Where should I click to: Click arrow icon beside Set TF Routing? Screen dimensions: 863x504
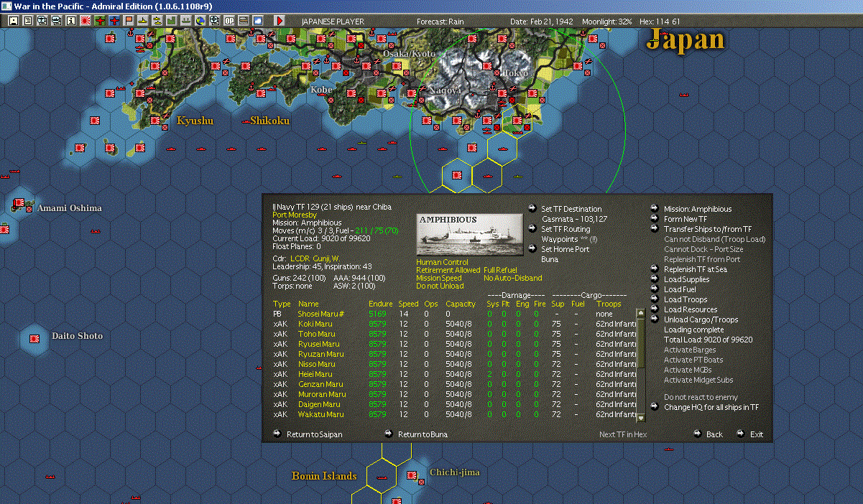(531, 228)
